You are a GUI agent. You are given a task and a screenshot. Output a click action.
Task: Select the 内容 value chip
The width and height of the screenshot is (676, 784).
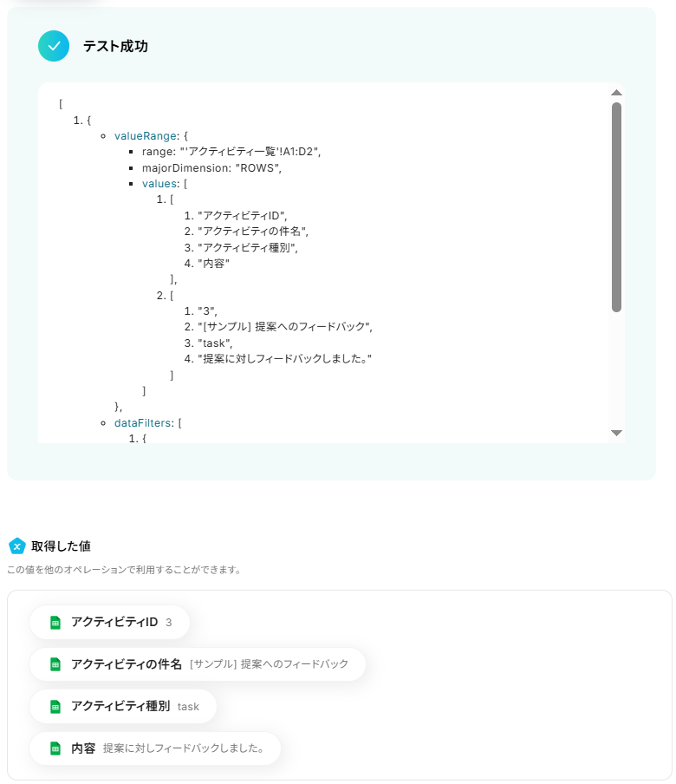click(155, 748)
